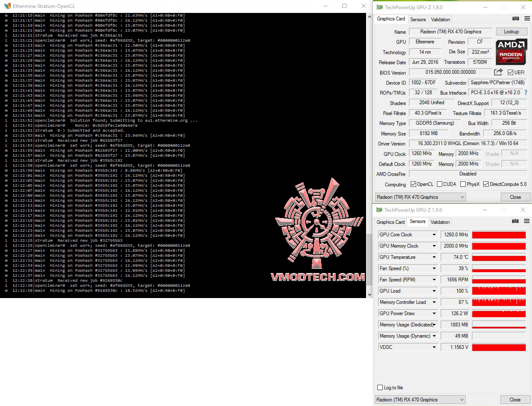This screenshot has width=532, height=406.
Task: Select Graphics Card tab in upper GPU-Z window
Action: tap(391, 19)
